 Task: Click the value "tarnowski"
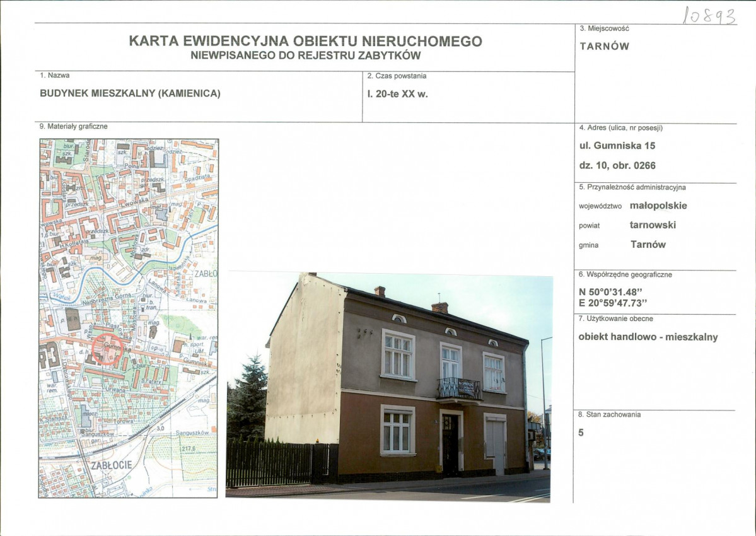653,224
